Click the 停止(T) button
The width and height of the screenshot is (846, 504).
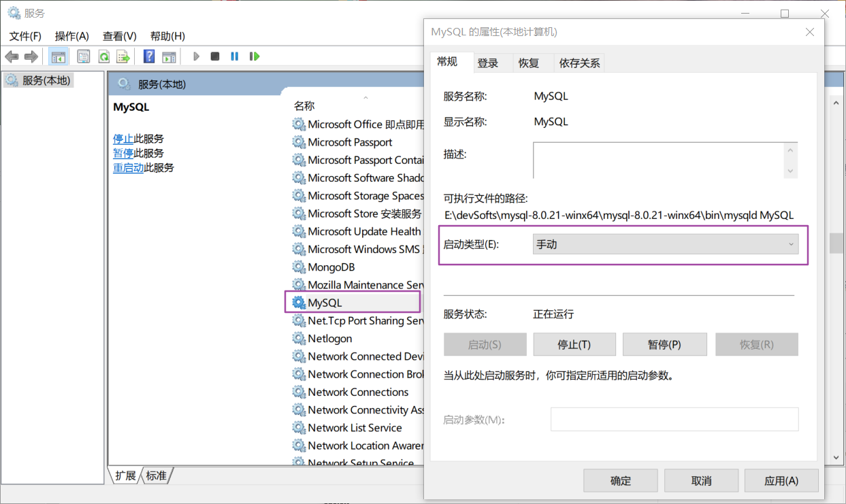click(574, 344)
